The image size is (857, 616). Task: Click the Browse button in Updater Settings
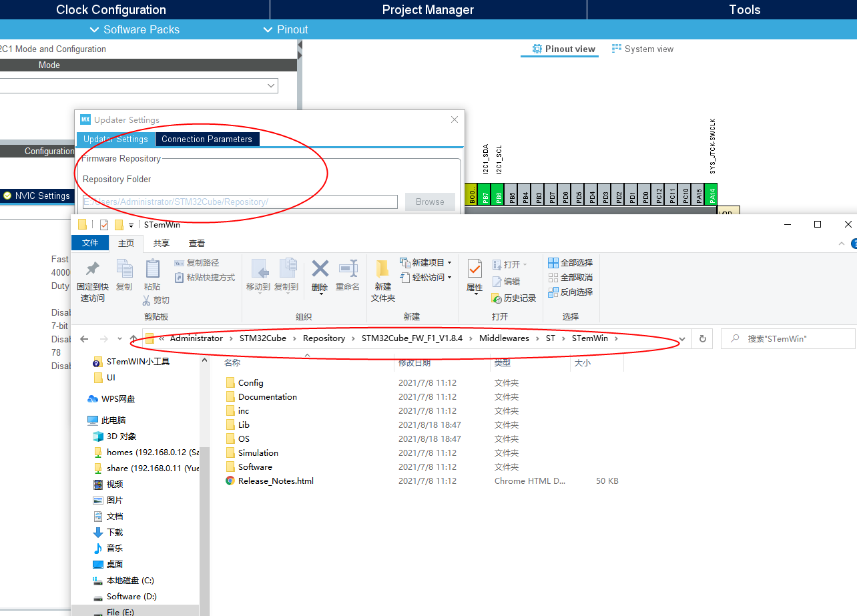point(430,202)
